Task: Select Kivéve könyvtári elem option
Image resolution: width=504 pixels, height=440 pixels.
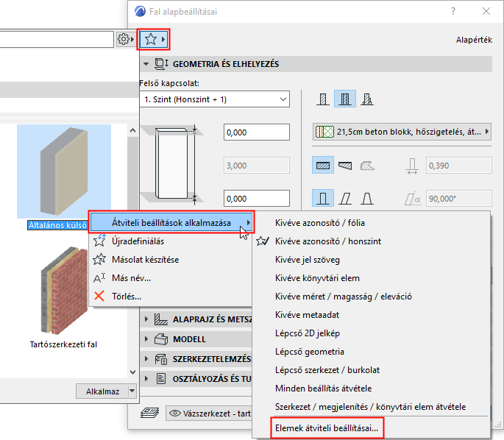Action: pos(372,277)
